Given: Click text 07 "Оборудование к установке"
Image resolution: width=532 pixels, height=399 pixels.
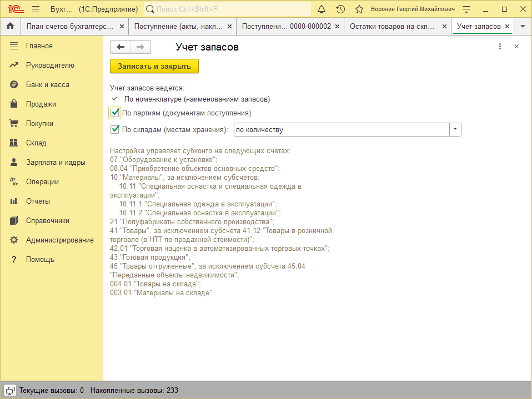Looking at the screenshot, I should tap(163, 160).
